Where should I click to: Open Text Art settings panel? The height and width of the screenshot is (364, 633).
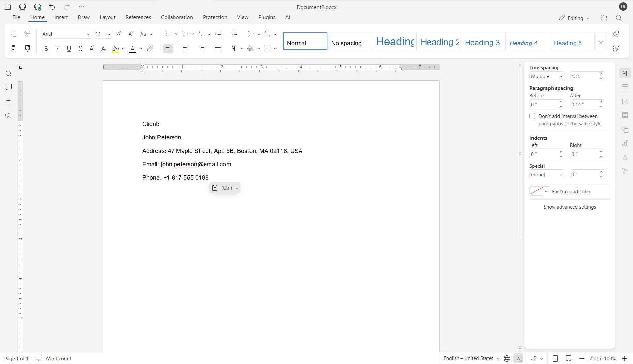coord(625,157)
